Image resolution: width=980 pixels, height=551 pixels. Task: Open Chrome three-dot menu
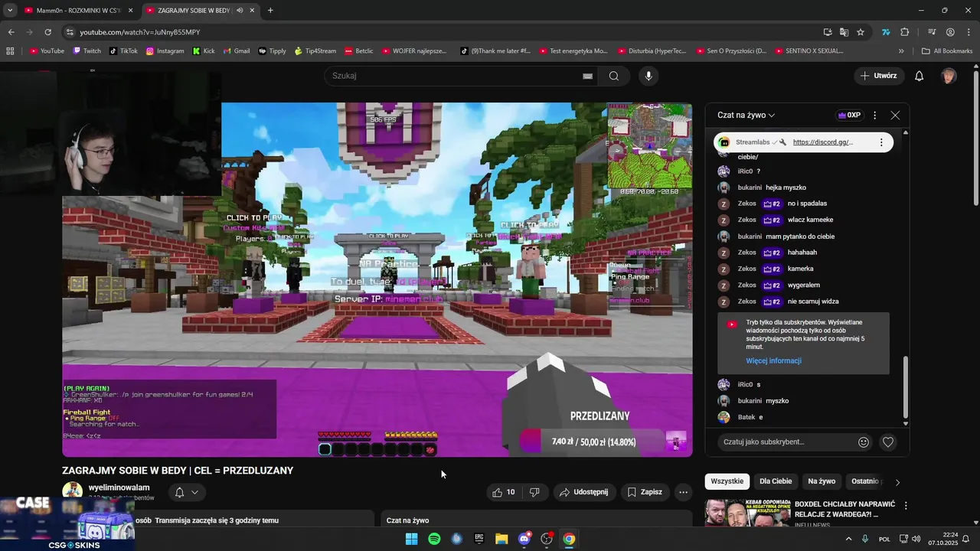tap(969, 32)
